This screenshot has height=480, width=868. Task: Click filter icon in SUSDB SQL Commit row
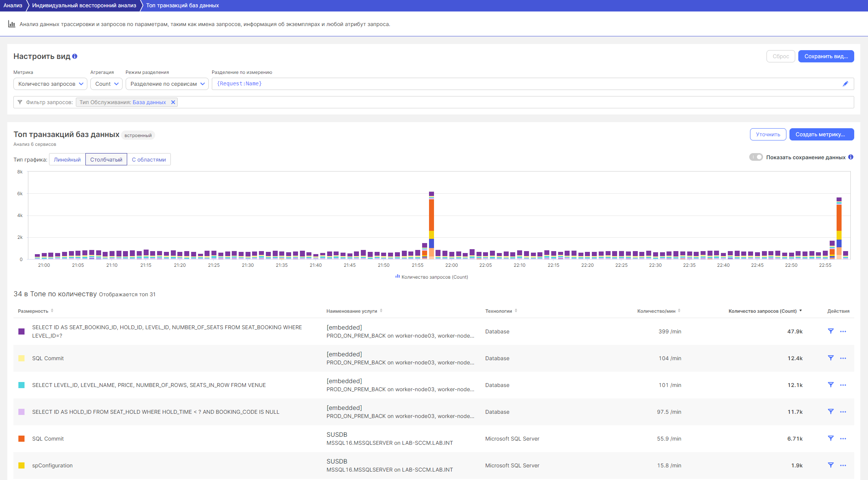[830, 438]
